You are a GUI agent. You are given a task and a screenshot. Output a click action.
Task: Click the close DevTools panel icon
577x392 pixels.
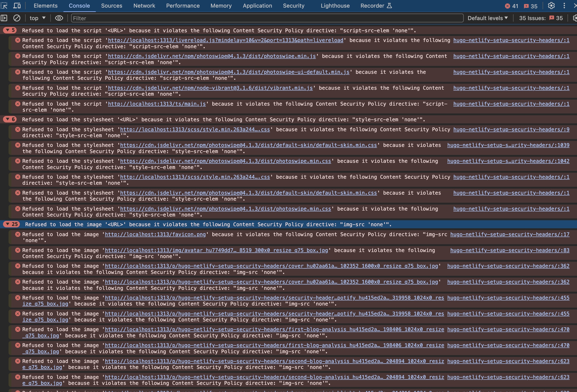[x=574, y=5]
